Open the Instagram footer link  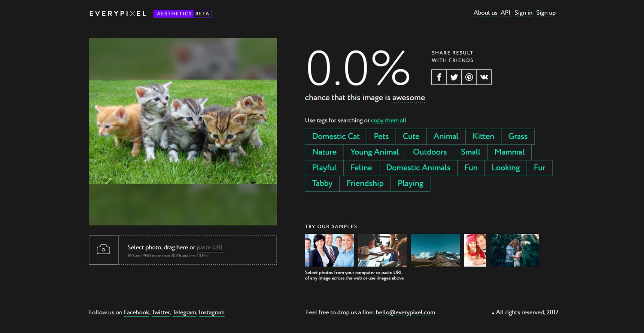[x=212, y=312]
